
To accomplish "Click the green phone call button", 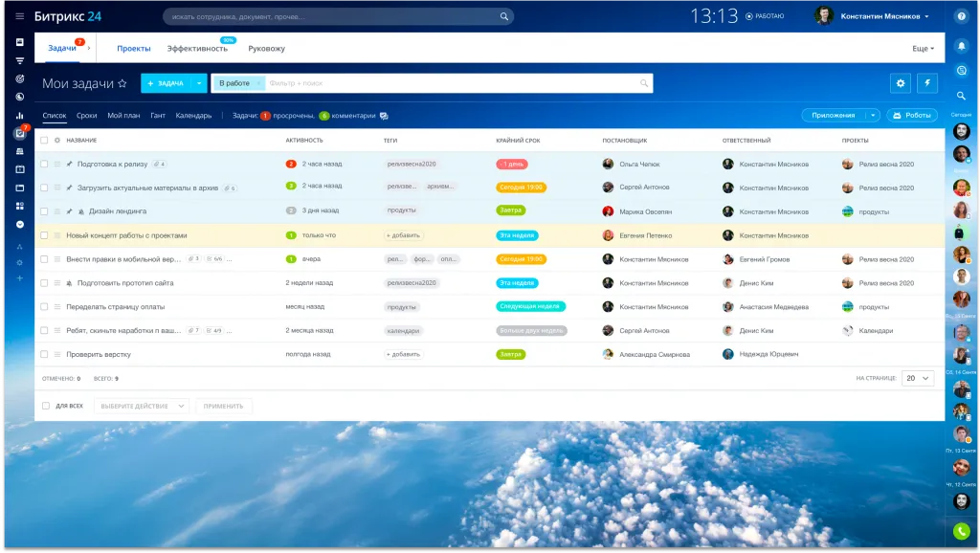I will coord(962,531).
